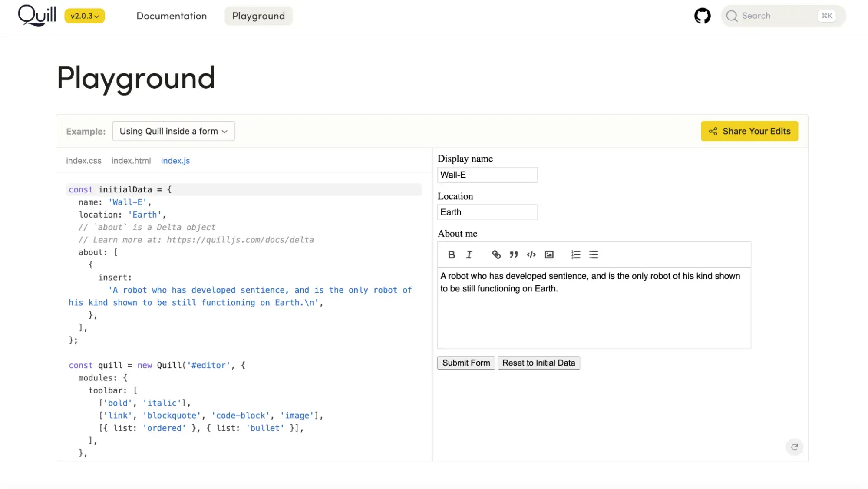
Task: Click the "['link', 'blockquote'" code line
Action: (x=211, y=416)
